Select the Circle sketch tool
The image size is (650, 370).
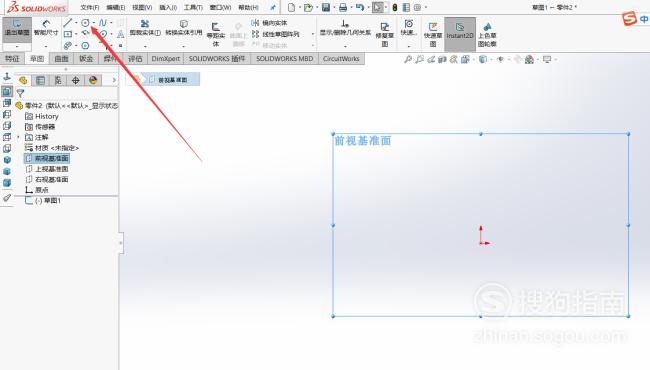85,23
